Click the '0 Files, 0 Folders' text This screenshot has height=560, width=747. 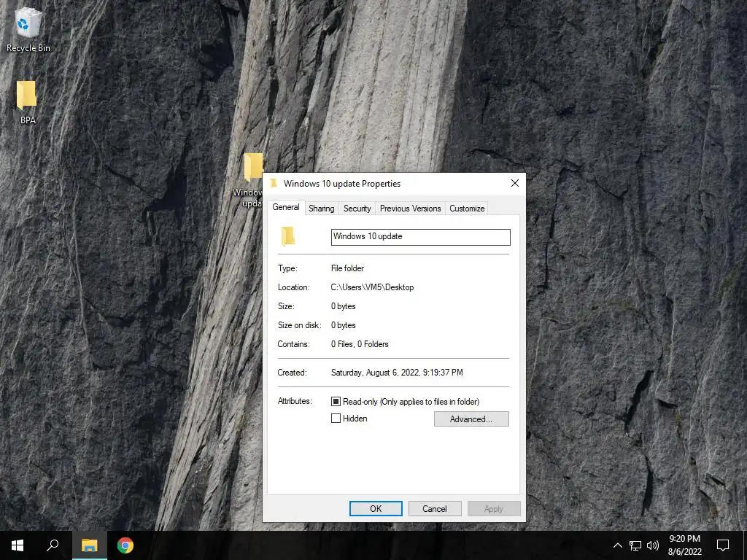pyautogui.click(x=360, y=344)
